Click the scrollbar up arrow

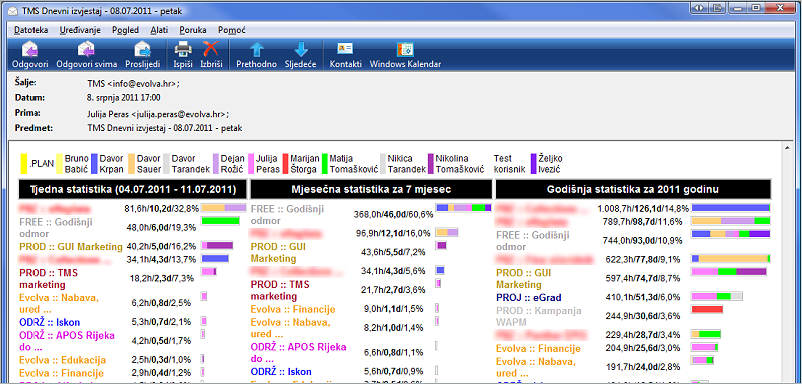(x=787, y=147)
